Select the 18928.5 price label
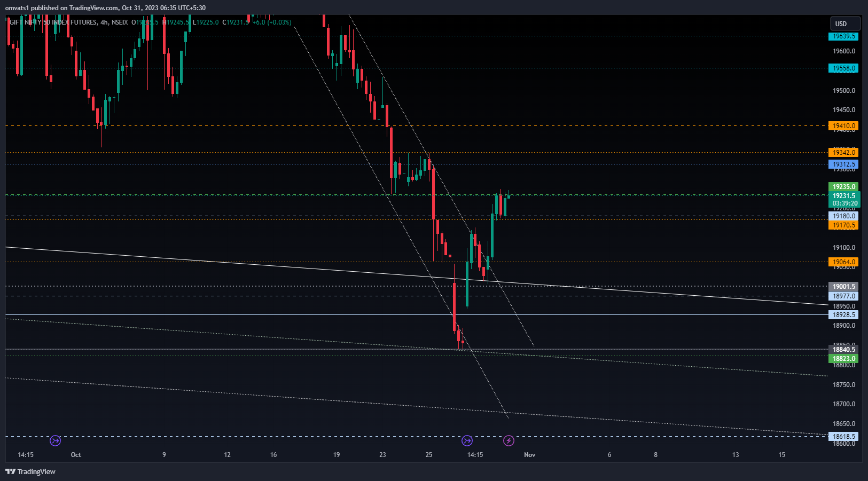 tap(843, 315)
